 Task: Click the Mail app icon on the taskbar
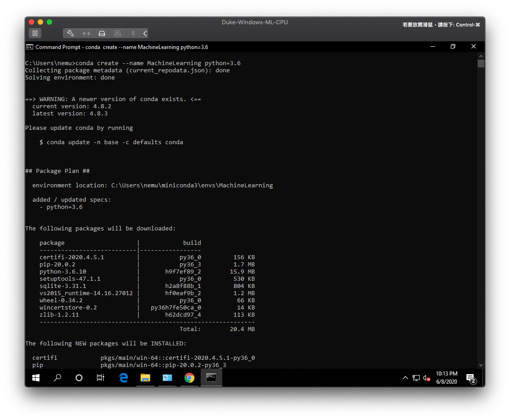[167, 378]
